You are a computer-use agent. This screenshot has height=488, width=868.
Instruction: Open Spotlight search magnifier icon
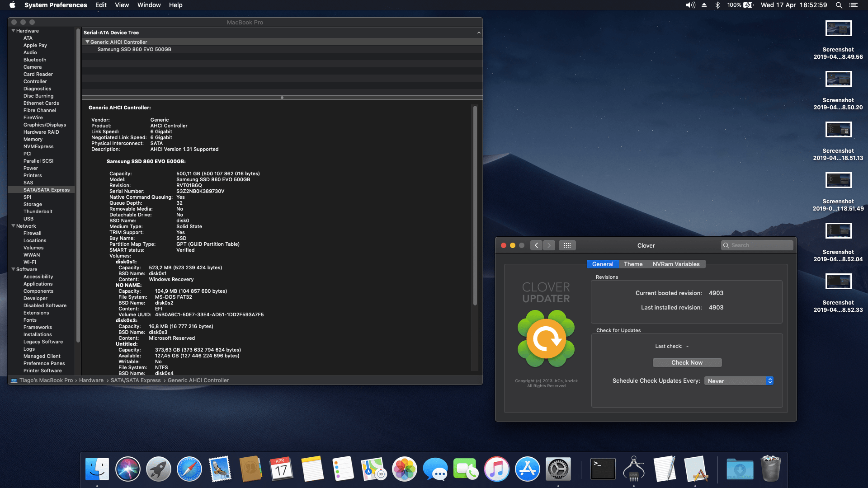839,5
